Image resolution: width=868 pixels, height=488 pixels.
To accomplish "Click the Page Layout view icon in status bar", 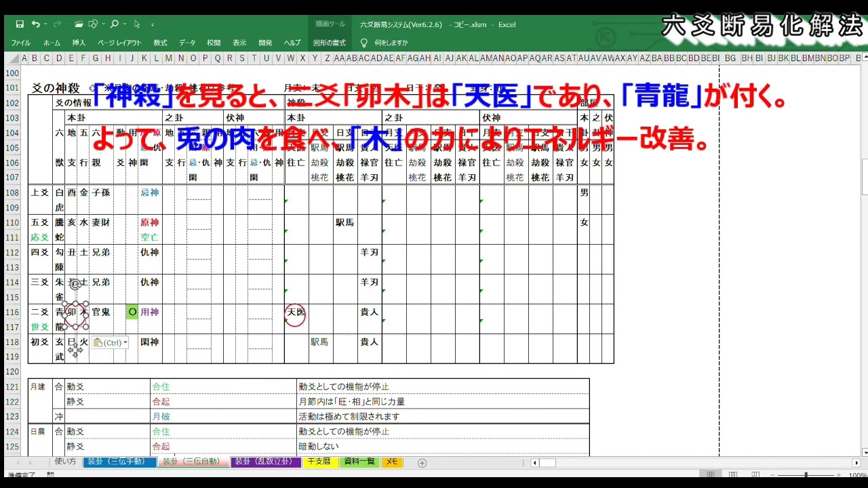I will click(732, 475).
